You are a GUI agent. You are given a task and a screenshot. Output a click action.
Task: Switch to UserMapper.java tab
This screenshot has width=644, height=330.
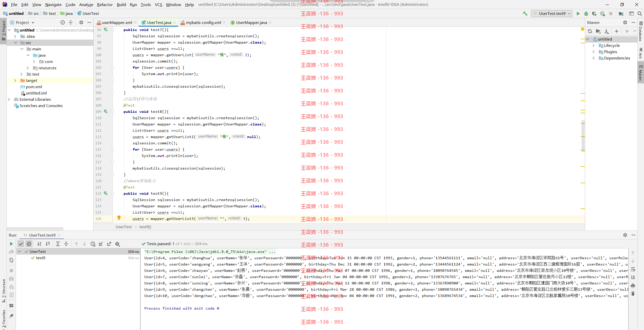251,22
